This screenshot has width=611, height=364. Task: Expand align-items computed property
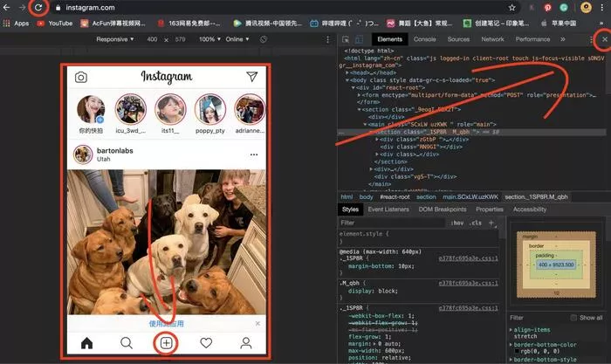511,330
